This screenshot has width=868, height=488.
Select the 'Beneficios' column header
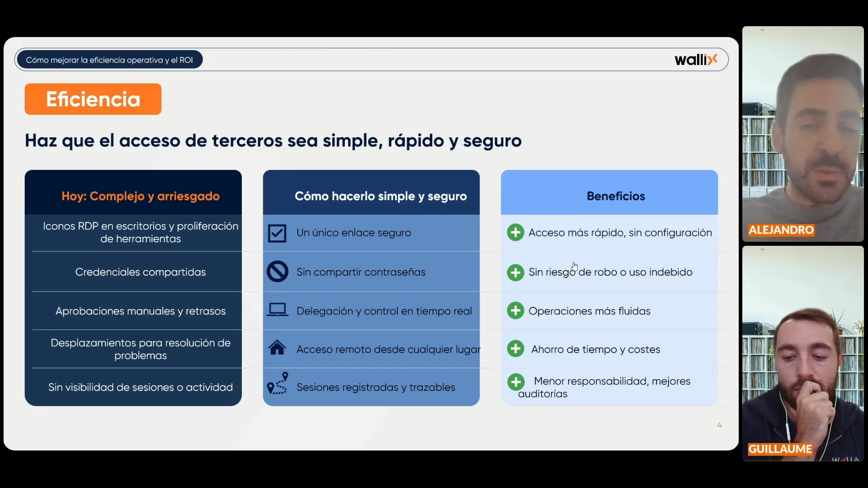[x=615, y=196]
